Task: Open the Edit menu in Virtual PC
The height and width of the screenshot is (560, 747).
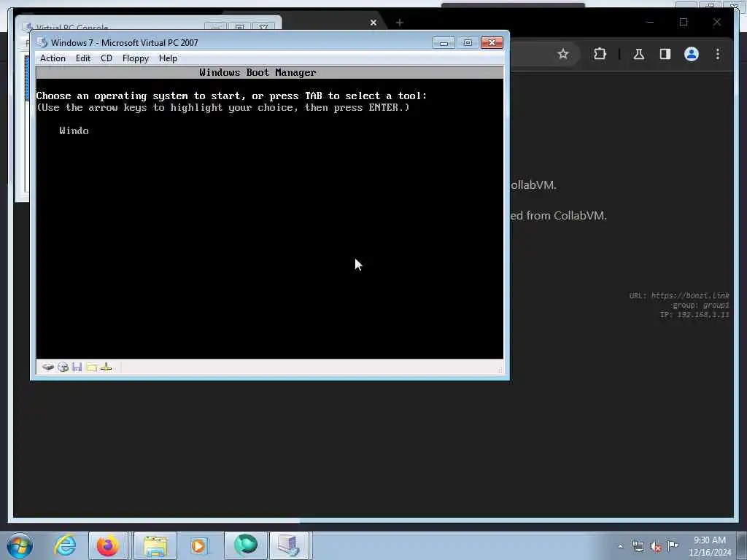Action: click(x=83, y=58)
